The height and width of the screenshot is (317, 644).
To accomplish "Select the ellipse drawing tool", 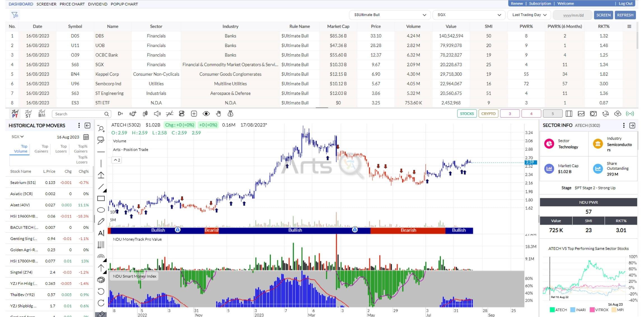I will (x=101, y=210).
